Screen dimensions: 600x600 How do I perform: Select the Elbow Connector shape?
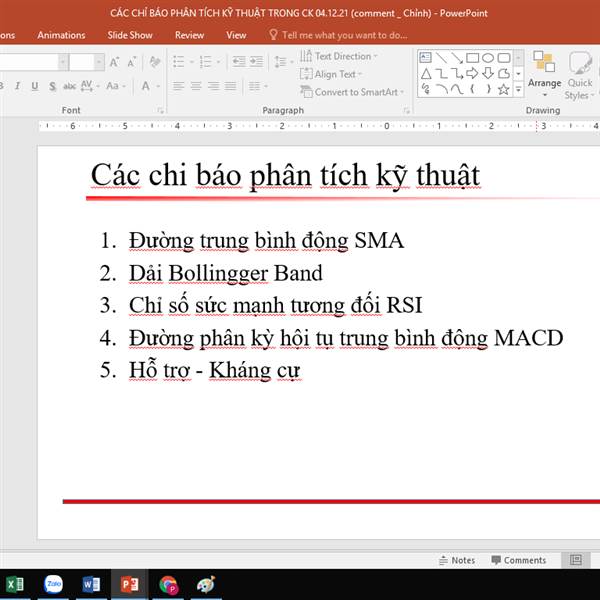[x=442, y=73]
